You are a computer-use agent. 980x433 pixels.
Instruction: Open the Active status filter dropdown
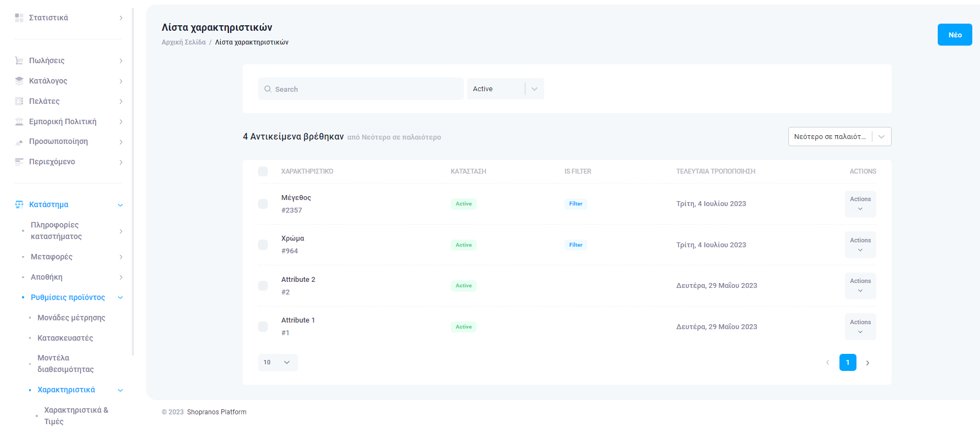coord(505,89)
